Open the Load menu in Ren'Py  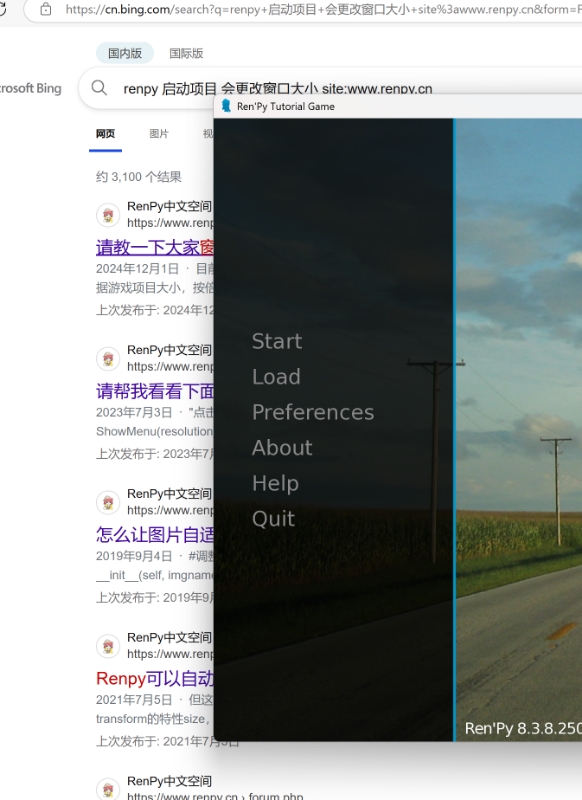point(276,377)
